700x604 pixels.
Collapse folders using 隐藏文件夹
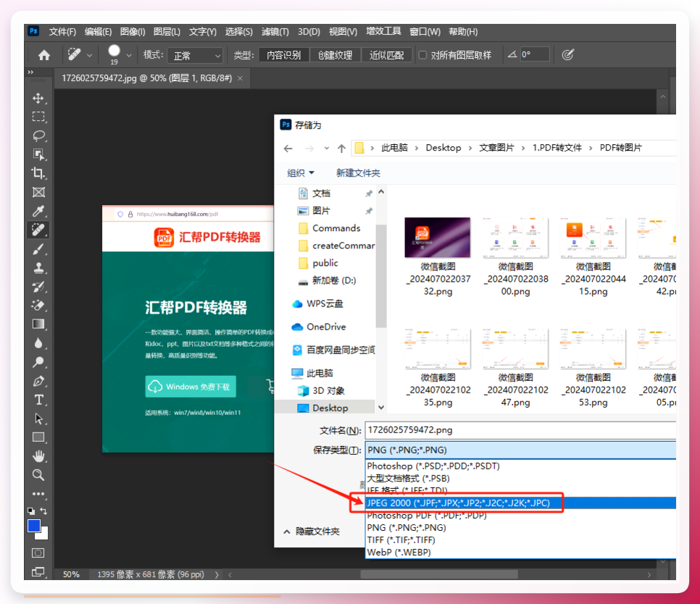click(x=312, y=532)
